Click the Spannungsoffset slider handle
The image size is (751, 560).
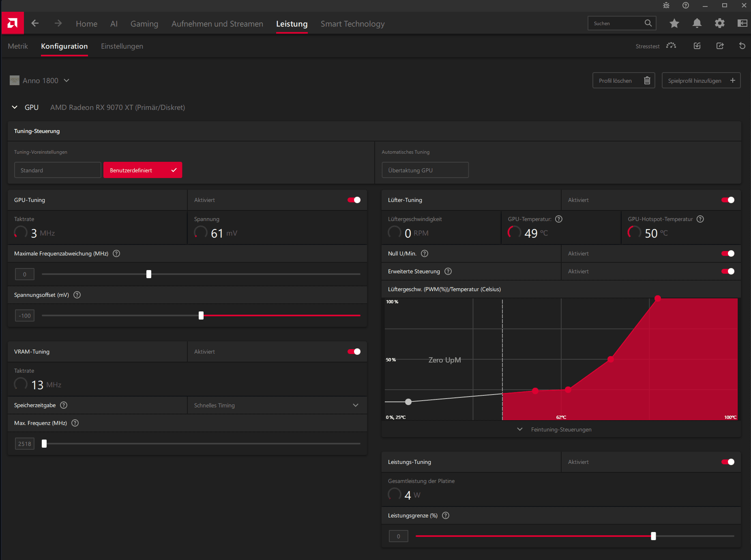coord(201,315)
